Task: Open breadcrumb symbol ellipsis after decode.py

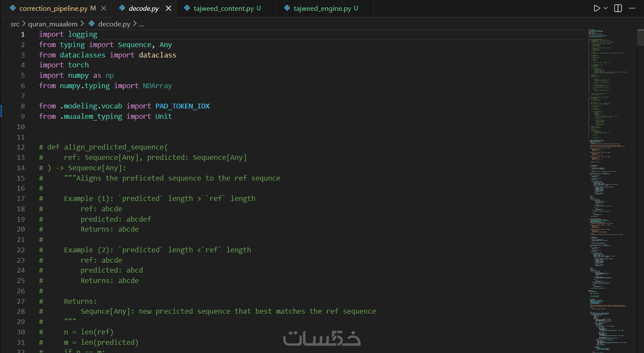Action: (141, 24)
